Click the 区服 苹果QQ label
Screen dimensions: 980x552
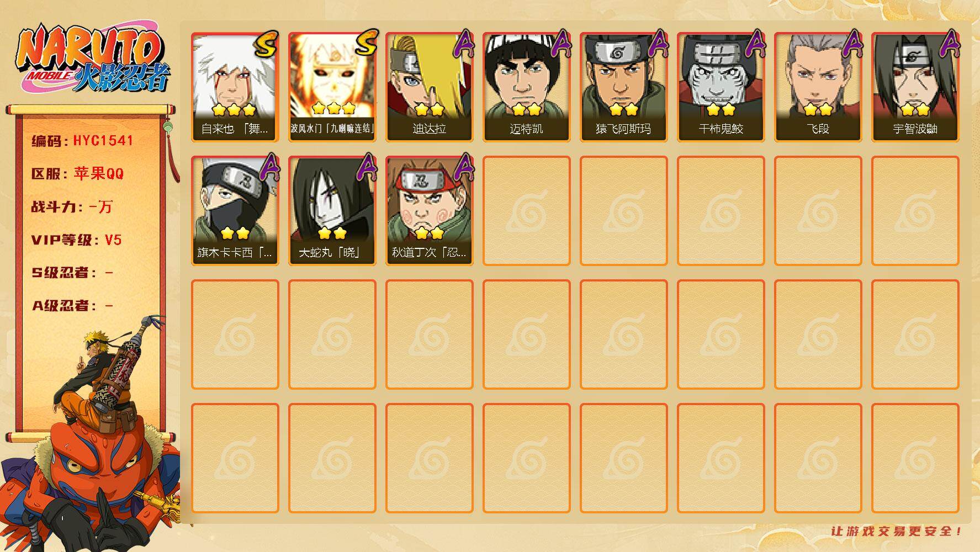point(77,174)
